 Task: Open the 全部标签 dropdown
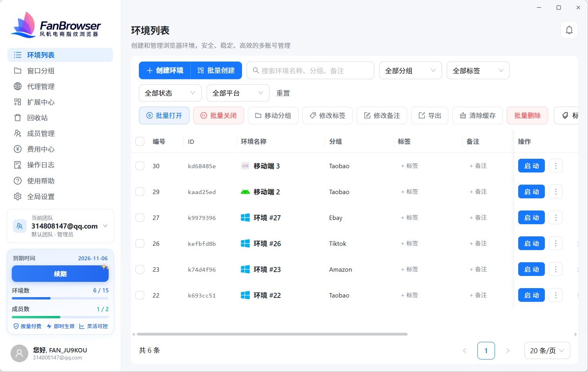(478, 71)
